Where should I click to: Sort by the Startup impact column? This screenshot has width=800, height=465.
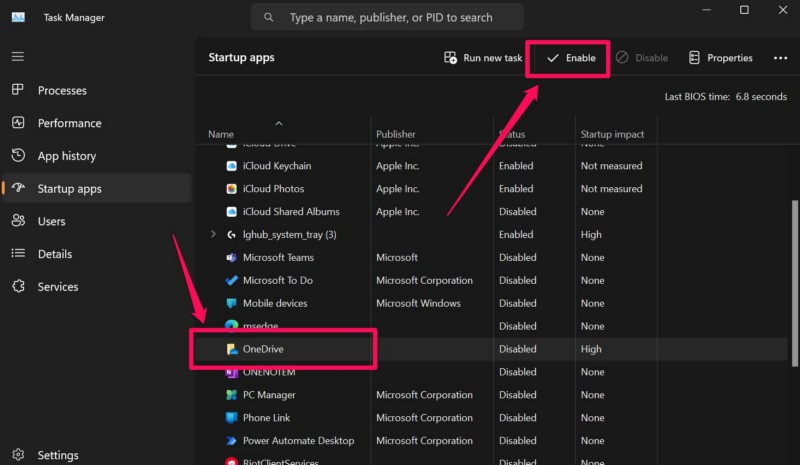(x=612, y=134)
